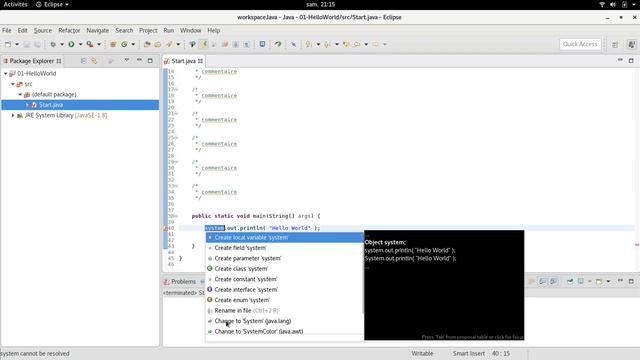Open the Run configurations dropdown arrow
Image resolution: width=640 pixels, height=360 pixels.
80,44
